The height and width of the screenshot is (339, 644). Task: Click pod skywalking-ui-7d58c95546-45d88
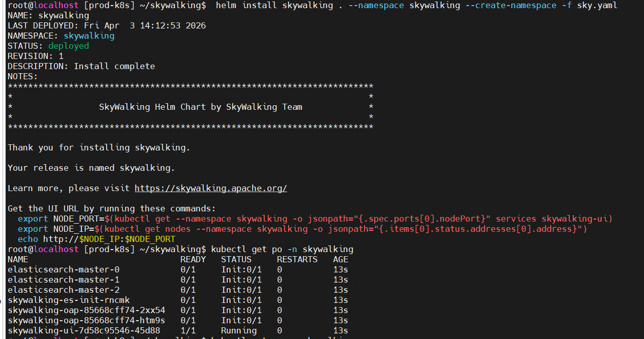(x=84, y=330)
